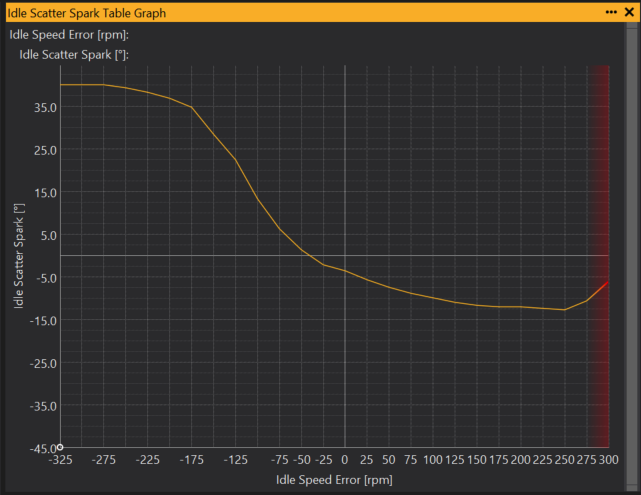Open the three-dot options menu in title bar
The image size is (641, 495).
pyautogui.click(x=611, y=12)
